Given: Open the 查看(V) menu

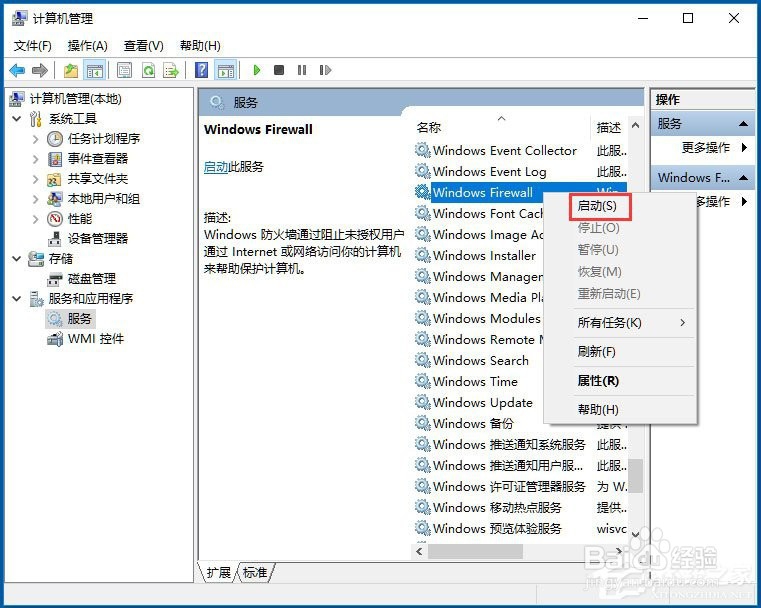Looking at the screenshot, I should coord(144,46).
